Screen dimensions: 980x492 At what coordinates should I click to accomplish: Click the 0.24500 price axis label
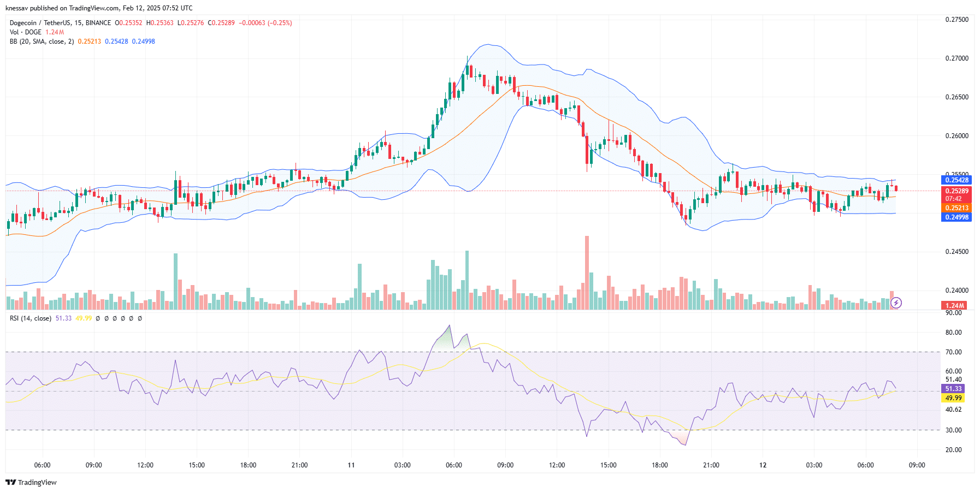pyautogui.click(x=957, y=252)
